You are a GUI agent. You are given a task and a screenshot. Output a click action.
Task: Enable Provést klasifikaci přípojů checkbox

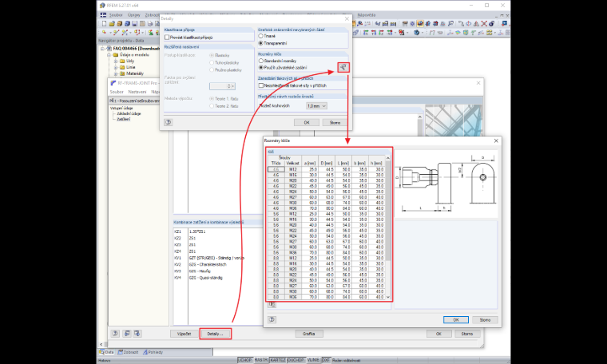(167, 38)
